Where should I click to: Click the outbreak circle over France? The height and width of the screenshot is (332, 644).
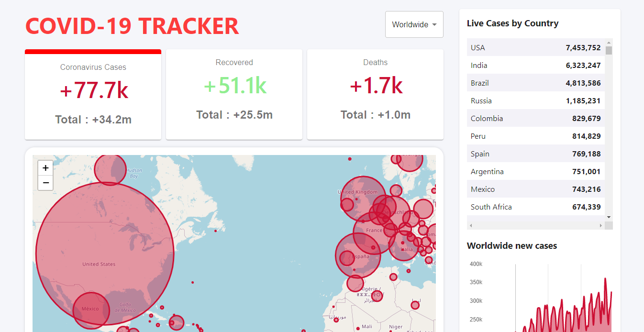pos(373,234)
